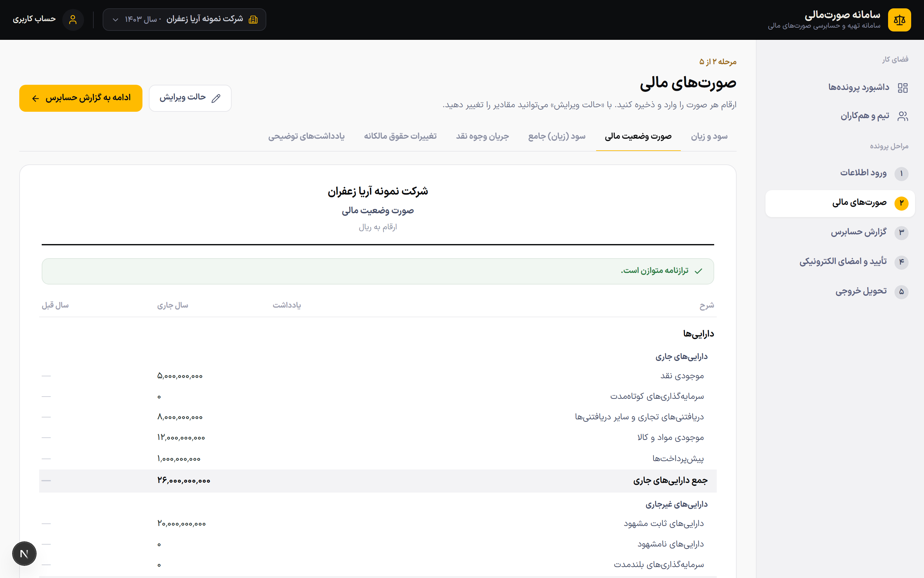Viewport: 924px width, 578px height.
Task: Select the صورت وضعیت مالی tab
Action: pos(638,136)
